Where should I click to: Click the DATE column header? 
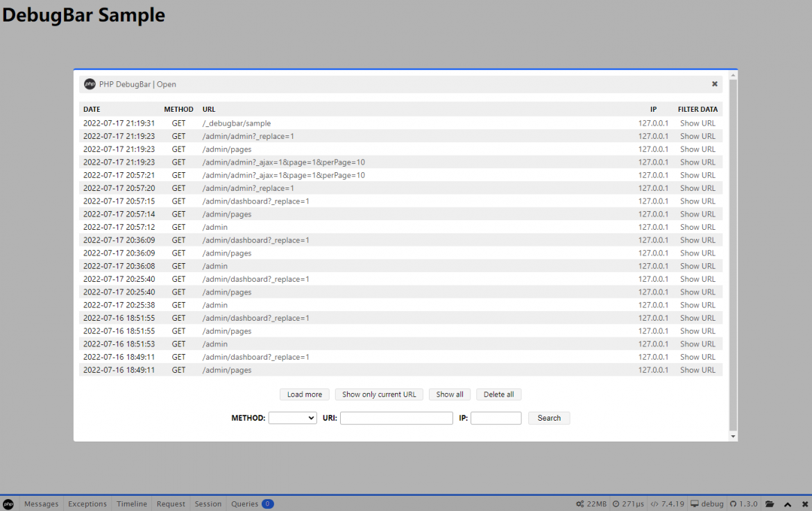click(92, 110)
